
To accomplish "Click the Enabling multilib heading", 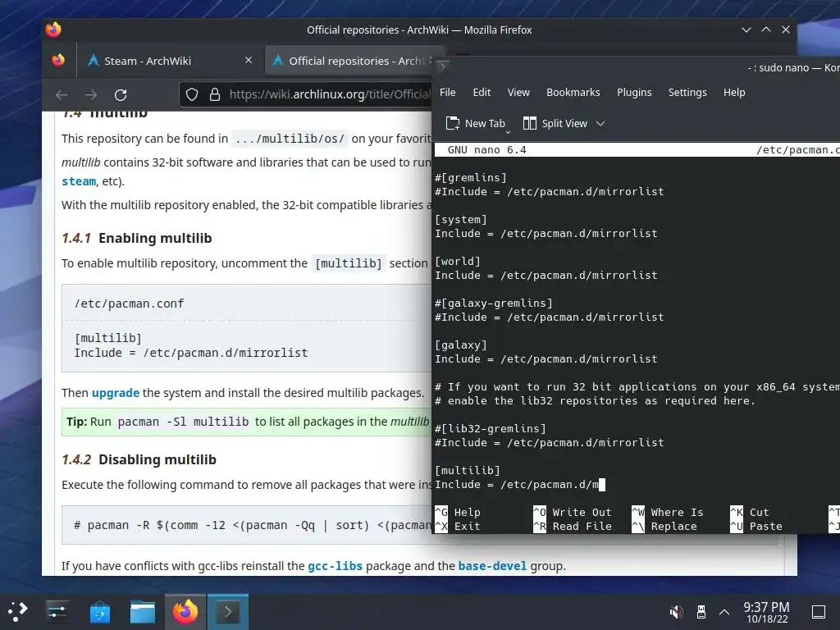I will [x=155, y=238].
